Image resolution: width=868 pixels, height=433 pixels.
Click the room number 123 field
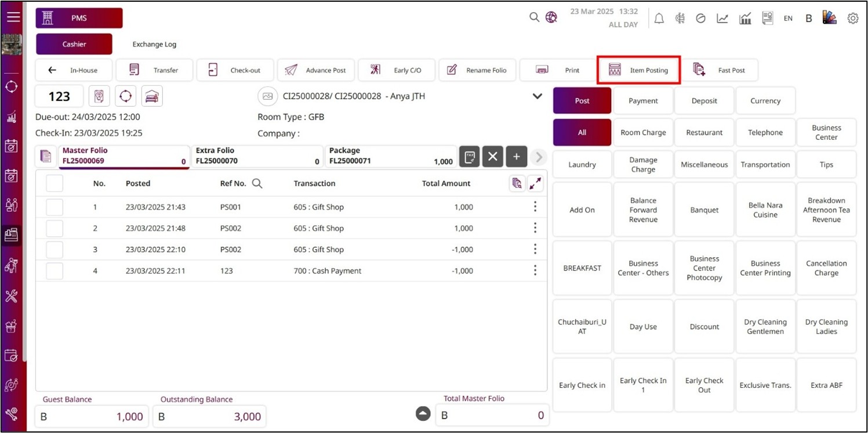tap(59, 96)
